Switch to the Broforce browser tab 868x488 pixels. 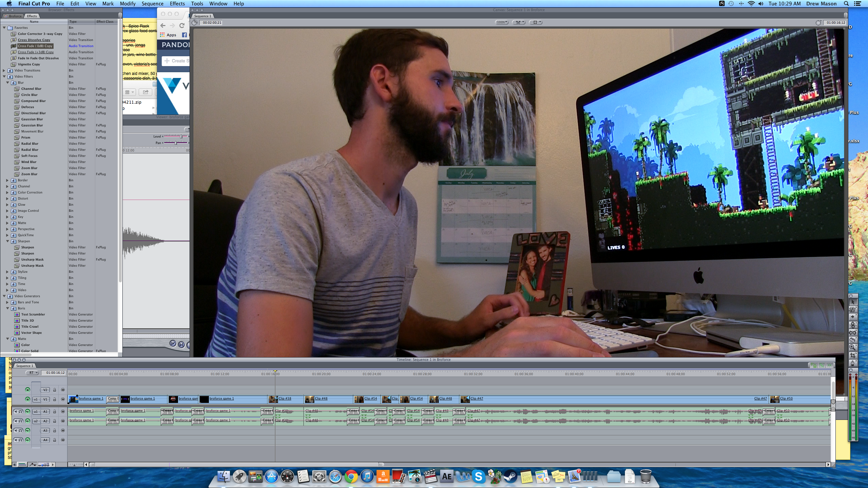(x=15, y=16)
